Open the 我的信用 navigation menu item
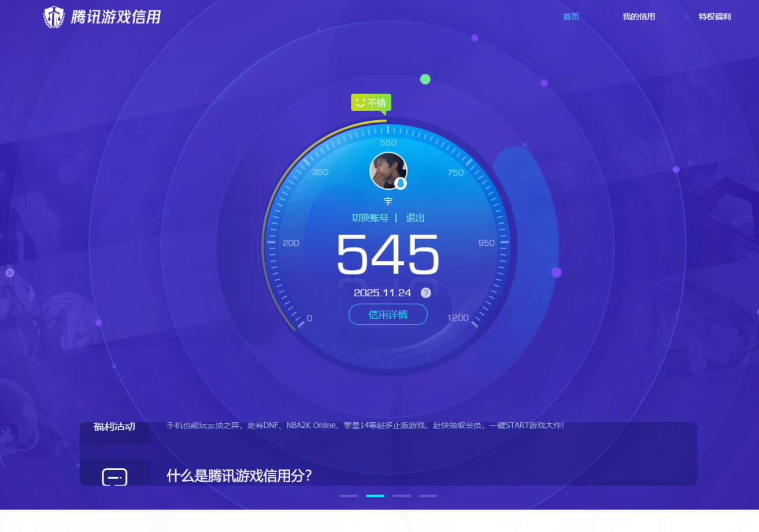 point(638,17)
